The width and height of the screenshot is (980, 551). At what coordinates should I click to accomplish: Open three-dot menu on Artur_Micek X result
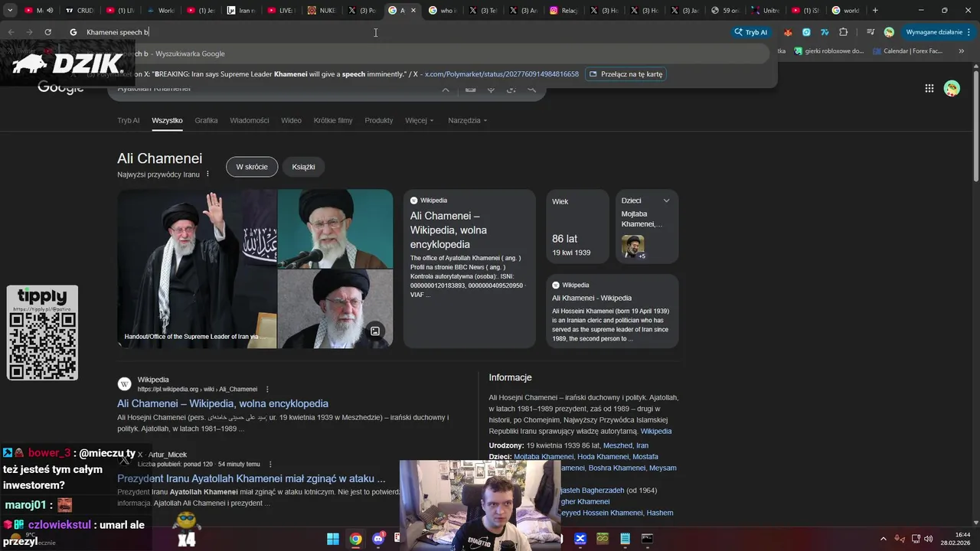(269, 464)
